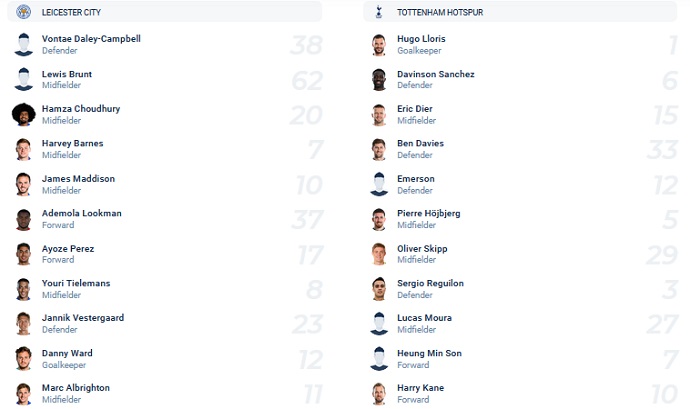Click Lewis Brunt's placeholder avatar icon
Image resolution: width=690 pixels, height=409 pixels.
click(23, 79)
